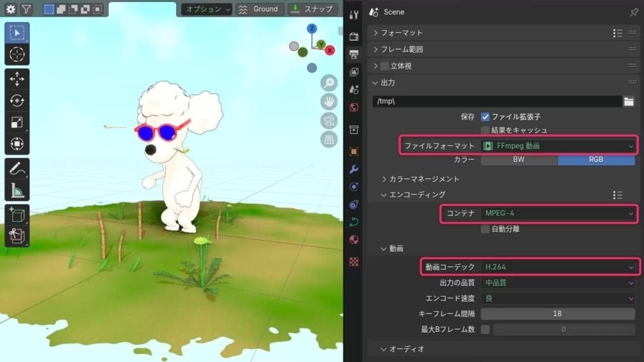Select the Rotate tool
The height and width of the screenshot is (362, 644).
17,101
